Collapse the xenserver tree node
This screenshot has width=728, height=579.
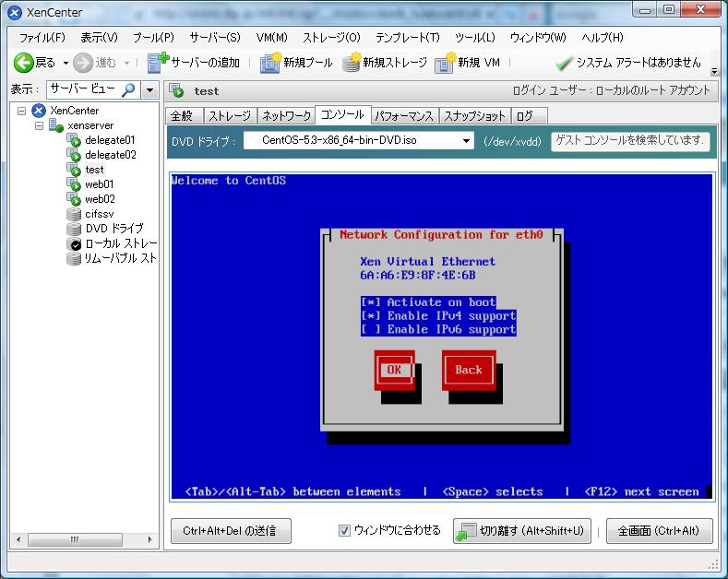pyautogui.click(x=39, y=125)
